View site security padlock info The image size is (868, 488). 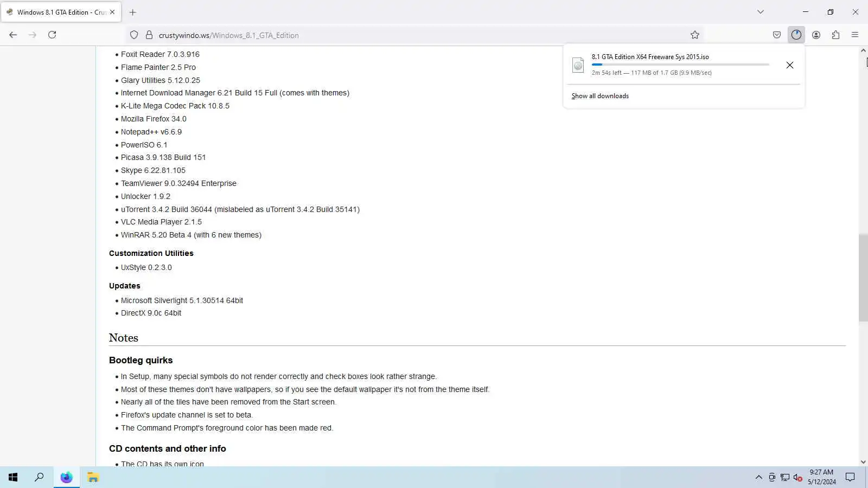[149, 35]
